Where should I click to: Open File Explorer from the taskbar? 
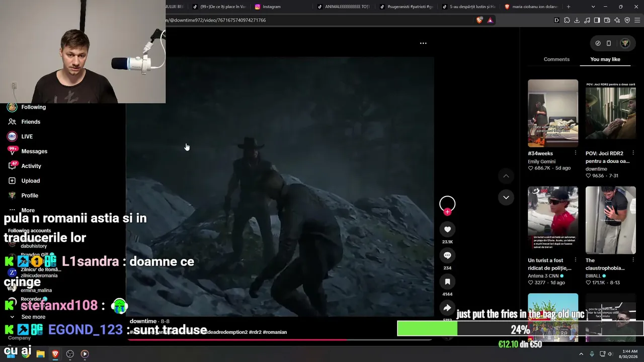(40, 354)
